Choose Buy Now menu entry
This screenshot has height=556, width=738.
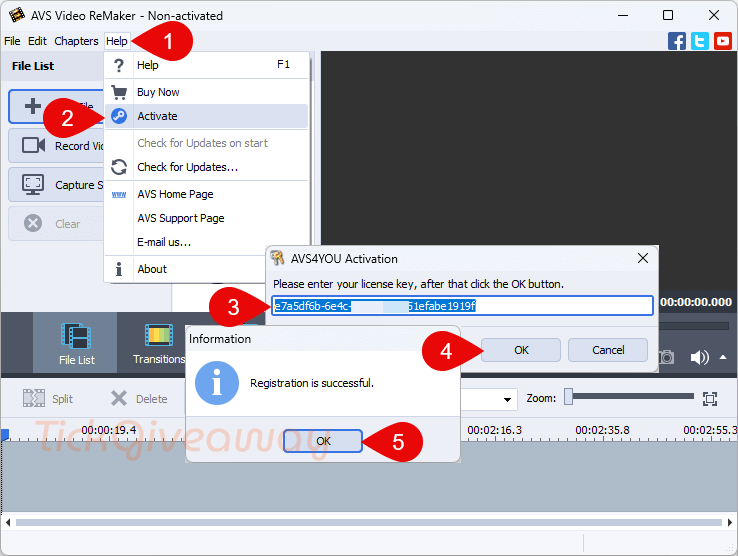tap(207, 92)
